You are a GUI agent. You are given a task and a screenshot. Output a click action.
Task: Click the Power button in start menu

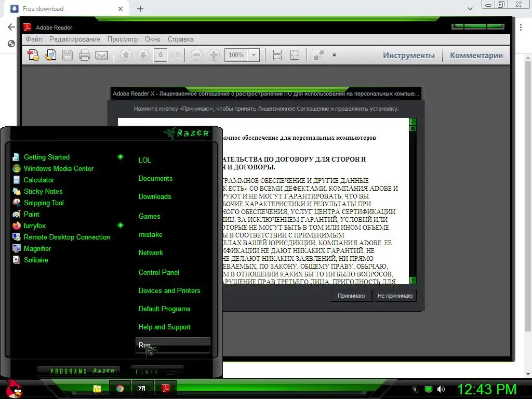157,371
